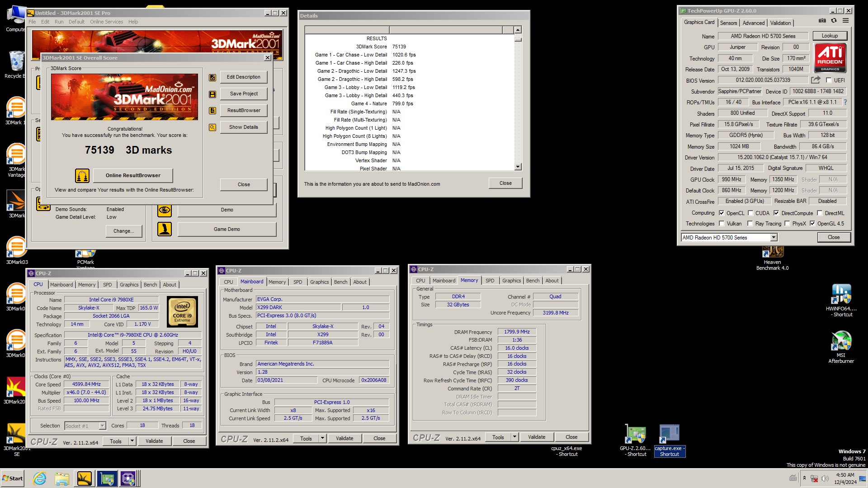Expand Tools dropdown arrow in CPU tab window
This screenshot has height=488, width=868.
pos(132,441)
